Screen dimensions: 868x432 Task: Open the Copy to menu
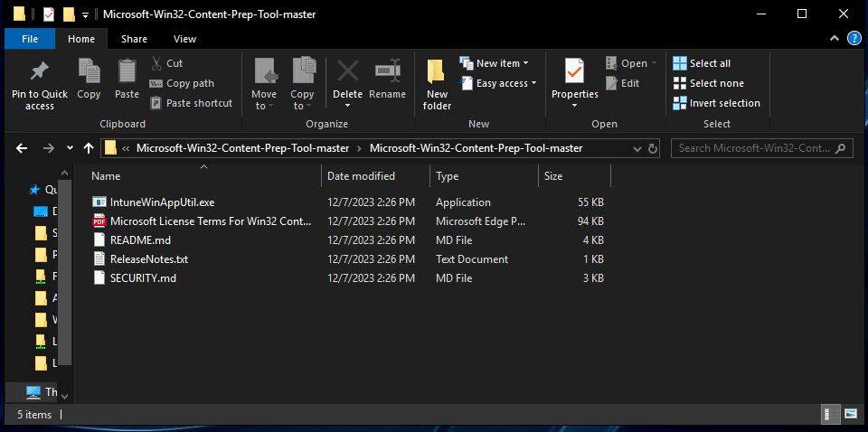pos(302,83)
